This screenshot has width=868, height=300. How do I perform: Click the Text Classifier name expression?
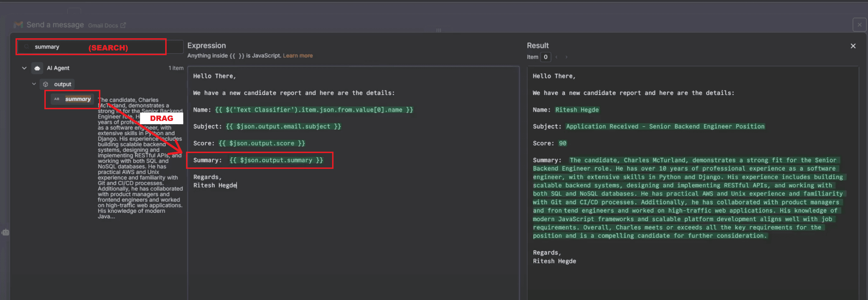click(314, 110)
